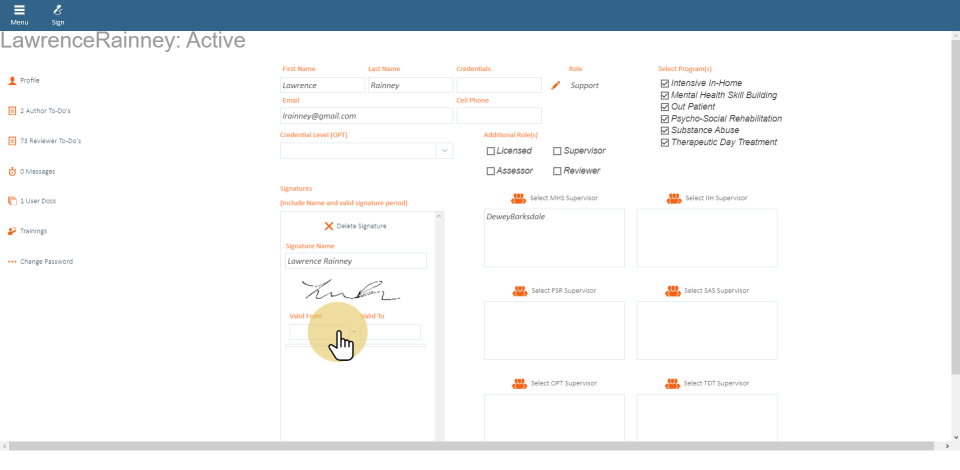Click the Sign icon in top bar
The image size is (960, 470).
(x=58, y=10)
